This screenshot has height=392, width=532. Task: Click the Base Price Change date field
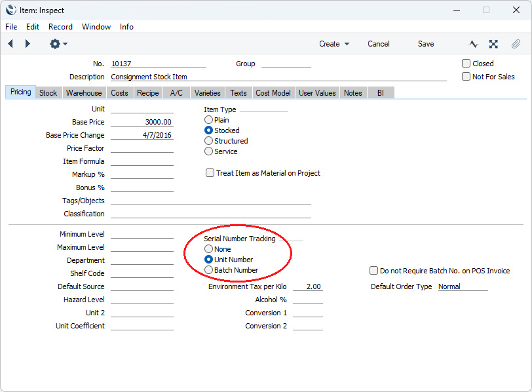click(x=142, y=135)
